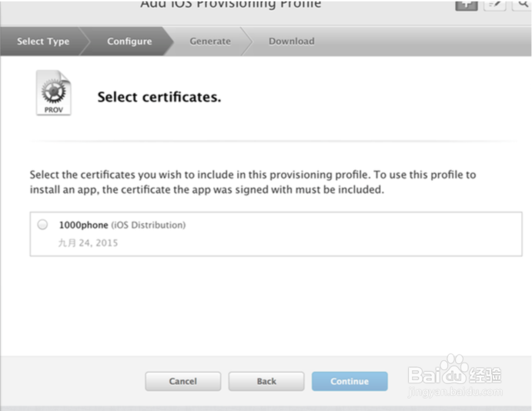532x411 pixels.
Task: Click the Add iOS Provisioning Profile title
Action: pyautogui.click(x=231, y=5)
